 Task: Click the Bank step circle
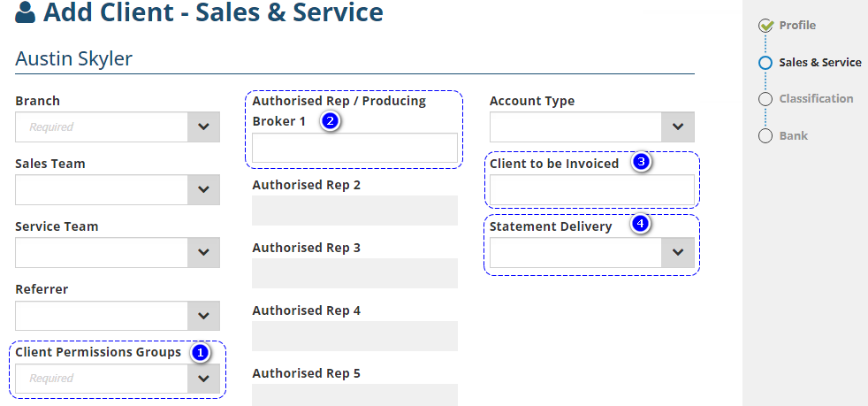click(765, 136)
